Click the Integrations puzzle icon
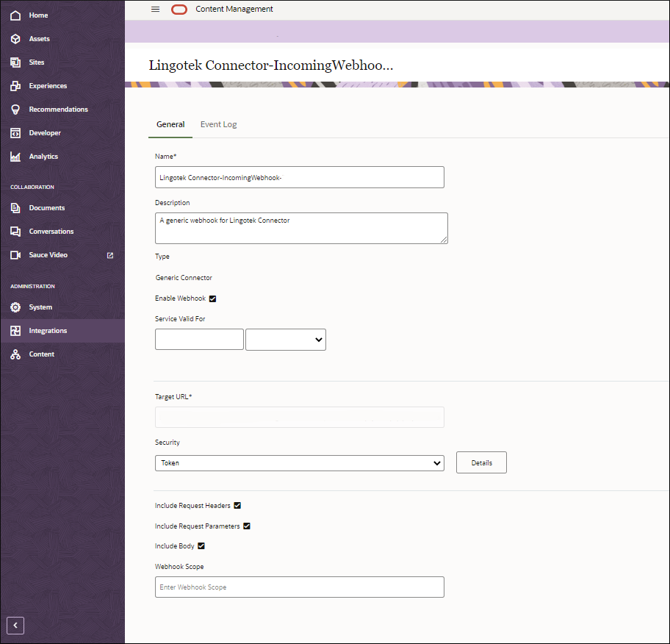670x644 pixels. click(15, 331)
